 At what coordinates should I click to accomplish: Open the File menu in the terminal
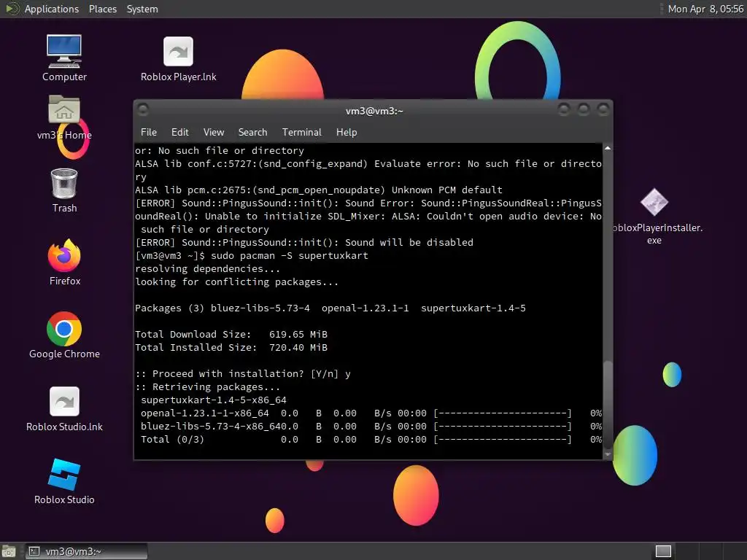coord(149,133)
